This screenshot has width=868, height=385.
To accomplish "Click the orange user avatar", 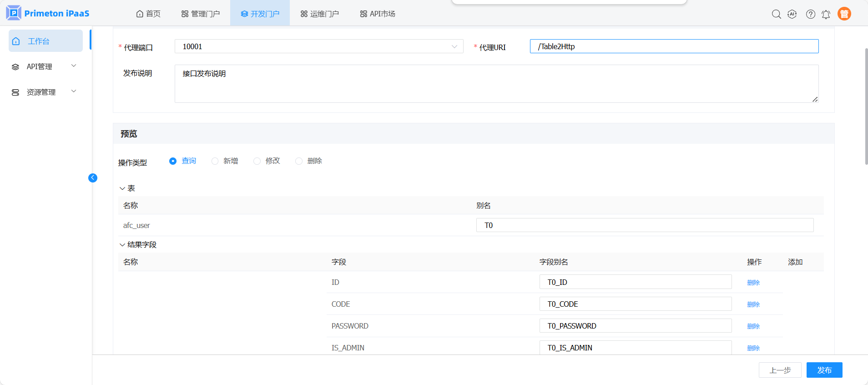I will pos(844,14).
